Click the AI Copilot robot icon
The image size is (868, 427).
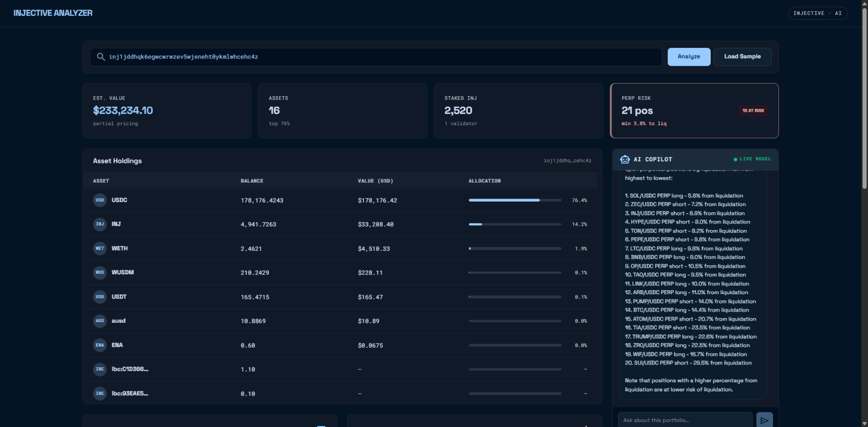625,159
